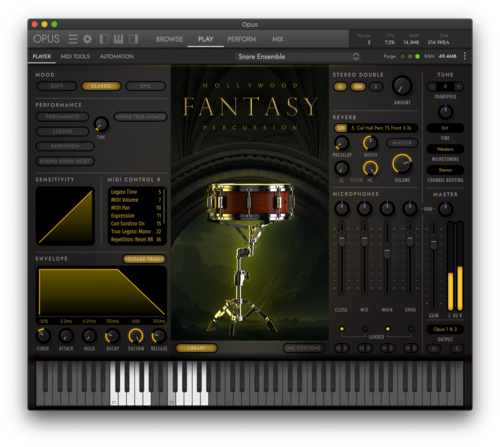Solo the Main microphone with S

click(x=391, y=348)
